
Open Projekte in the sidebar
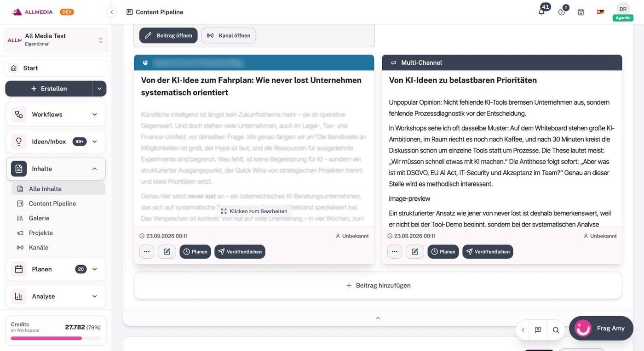(58, 233)
